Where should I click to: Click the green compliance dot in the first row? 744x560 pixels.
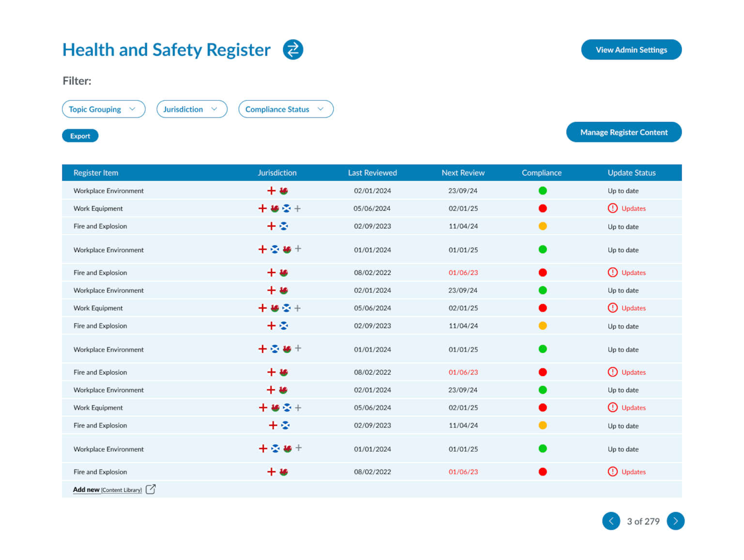tap(542, 191)
